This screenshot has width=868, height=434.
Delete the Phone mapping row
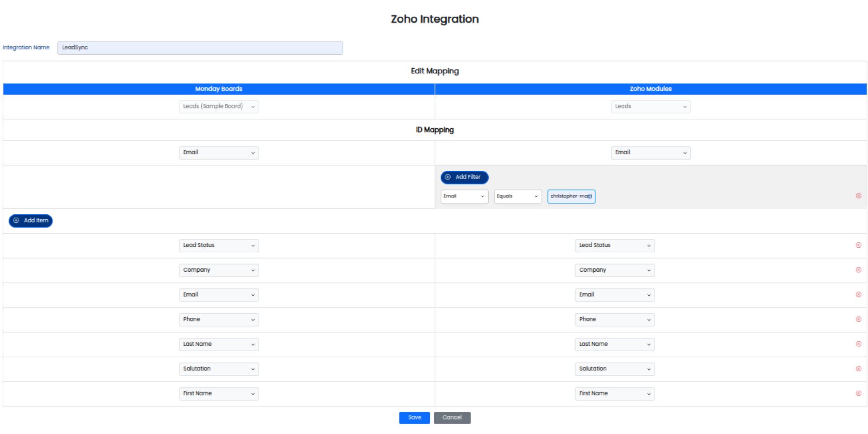tap(858, 319)
